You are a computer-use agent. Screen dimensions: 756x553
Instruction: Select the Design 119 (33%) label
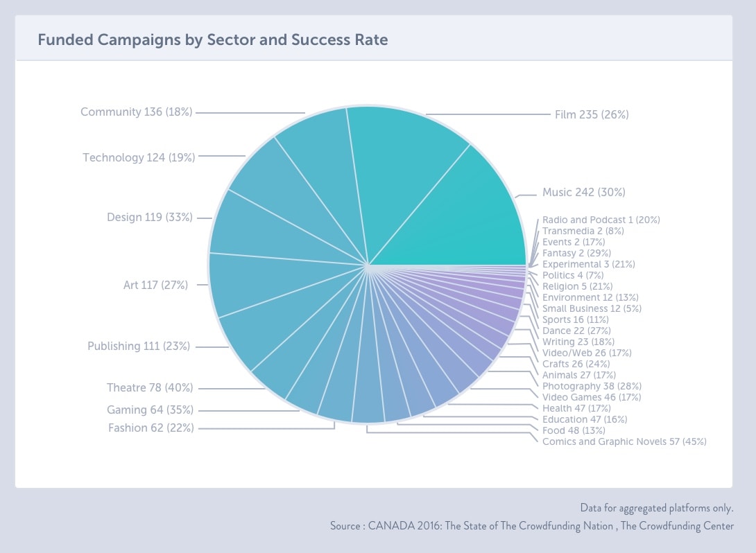tap(151, 218)
